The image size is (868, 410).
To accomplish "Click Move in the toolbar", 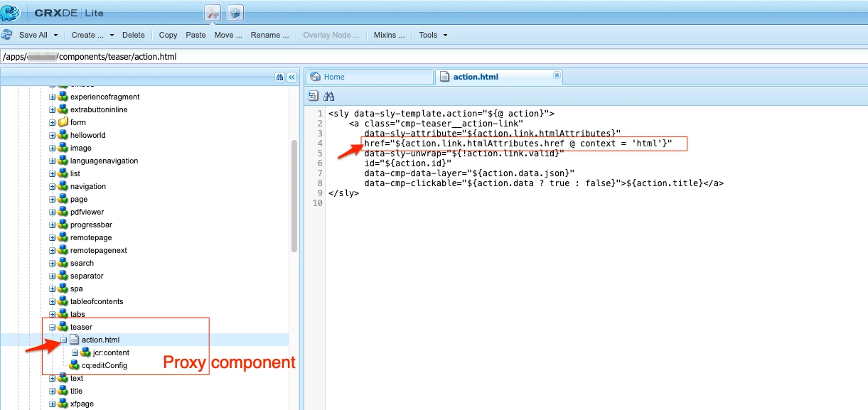I will 228,35.
